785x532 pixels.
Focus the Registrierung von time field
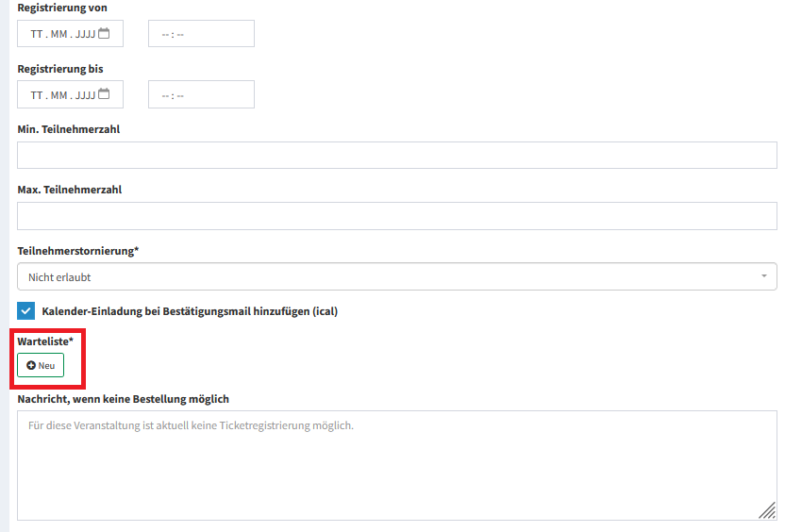(x=201, y=35)
